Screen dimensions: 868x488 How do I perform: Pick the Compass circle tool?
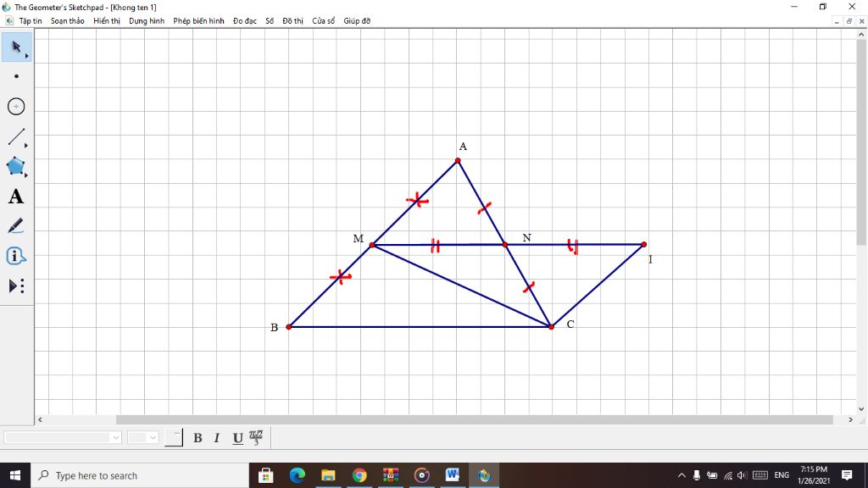click(x=16, y=106)
